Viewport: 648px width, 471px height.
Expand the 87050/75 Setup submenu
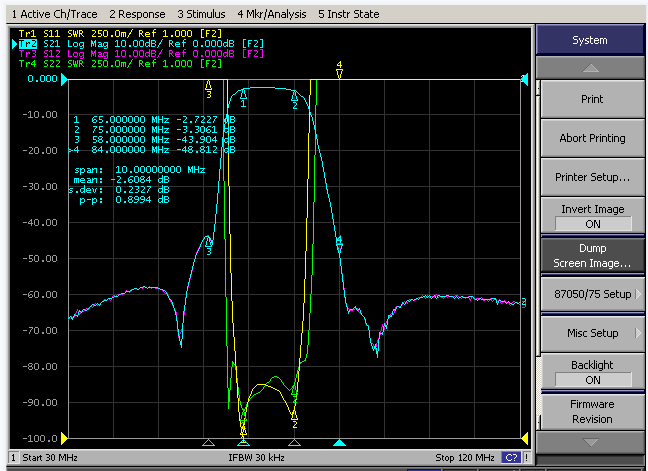pos(593,294)
